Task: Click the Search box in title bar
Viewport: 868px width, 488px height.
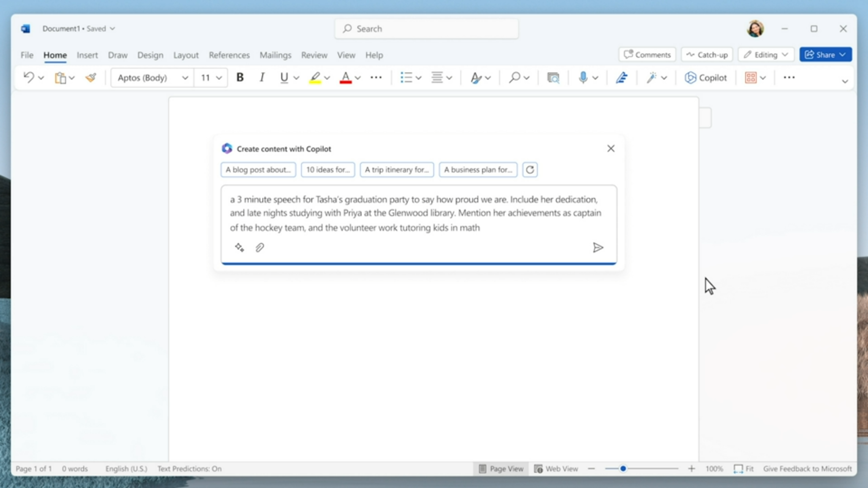Action: coord(427,29)
